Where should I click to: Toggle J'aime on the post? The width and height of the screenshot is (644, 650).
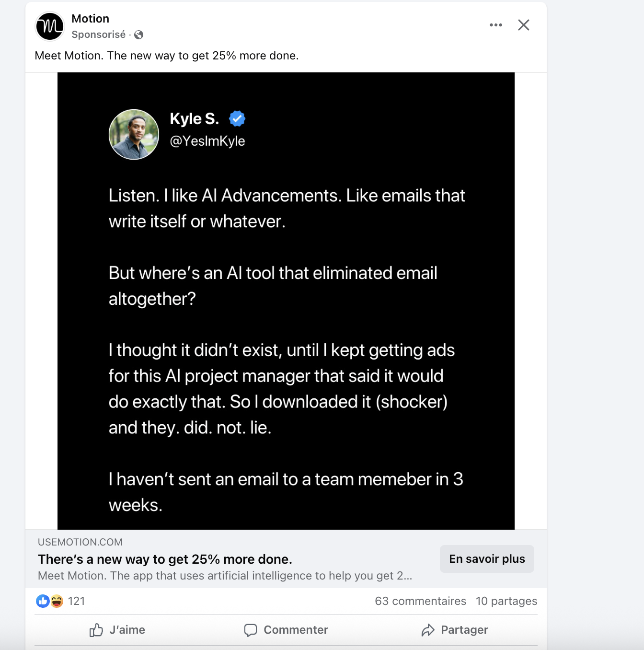coord(118,630)
